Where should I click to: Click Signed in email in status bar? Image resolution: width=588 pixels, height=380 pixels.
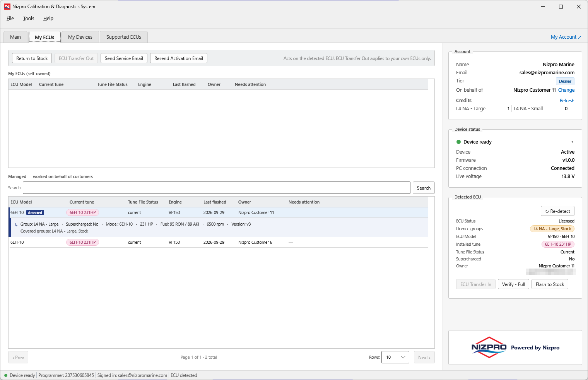point(132,375)
